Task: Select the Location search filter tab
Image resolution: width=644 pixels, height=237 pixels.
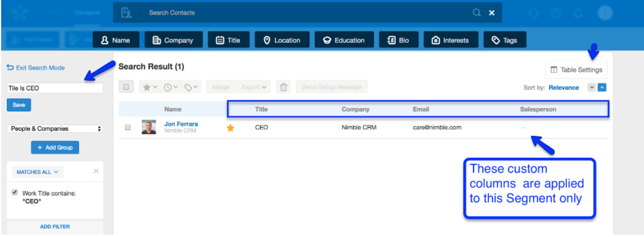Action: (282, 40)
